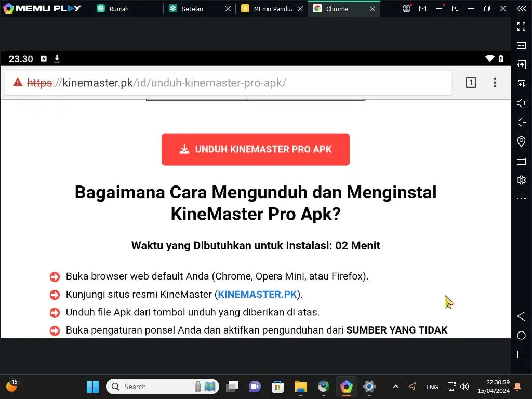Click the Windows taskbar Search box
Viewport: 532px width, 399px height.
click(163, 387)
